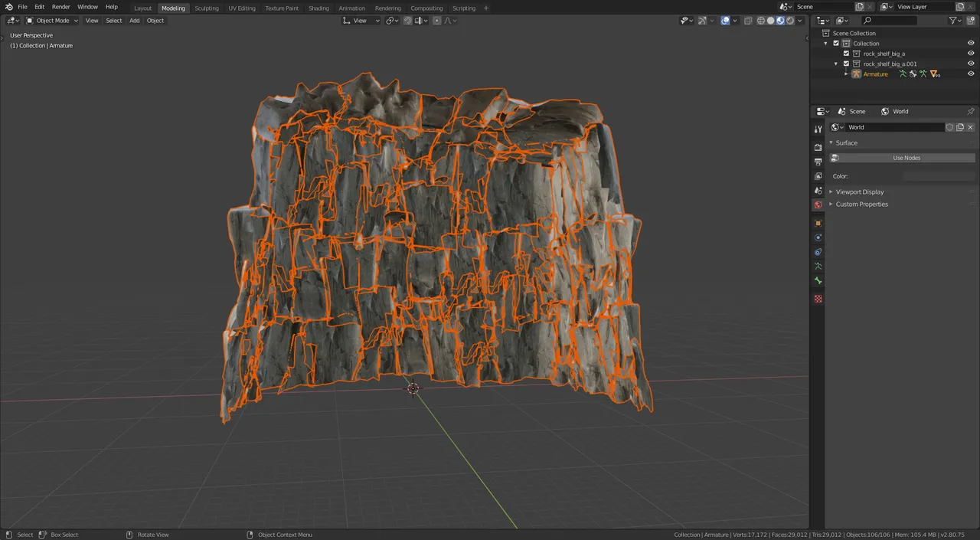Open the View Layer properties tab
The width and height of the screenshot is (980, 540).
(818, 176)
